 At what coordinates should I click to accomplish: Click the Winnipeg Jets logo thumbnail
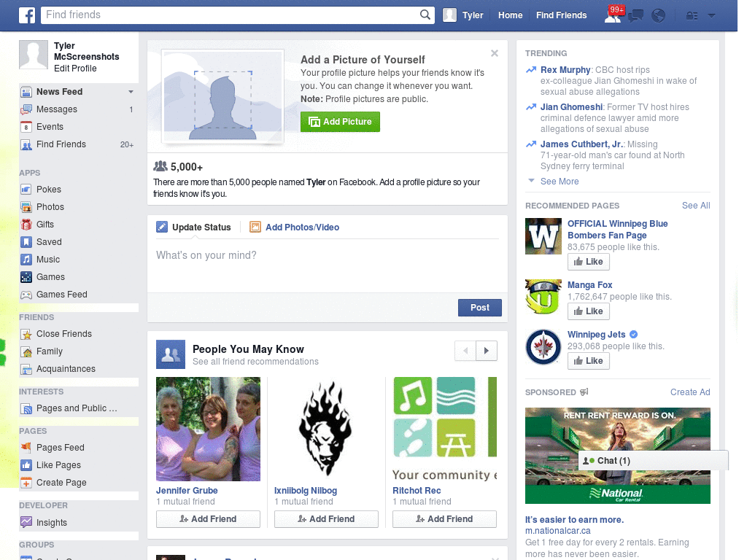tap(543, 346)
